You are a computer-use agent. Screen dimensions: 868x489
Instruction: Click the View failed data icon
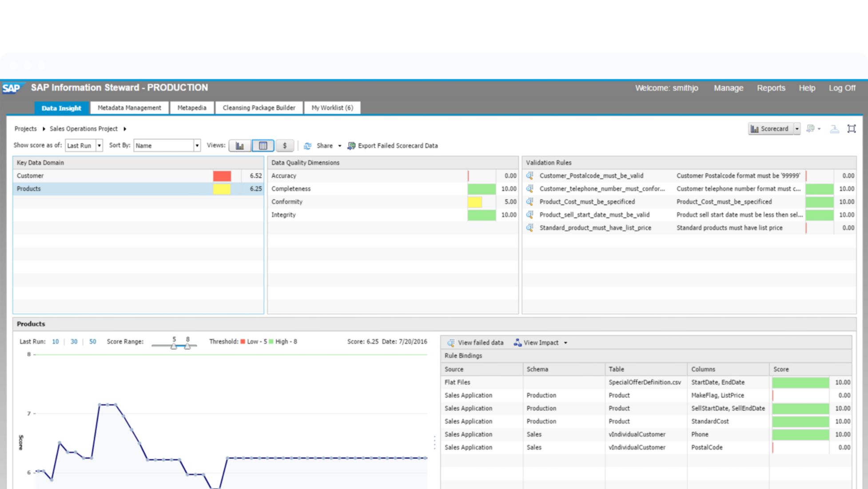click(x=451, y=343)
